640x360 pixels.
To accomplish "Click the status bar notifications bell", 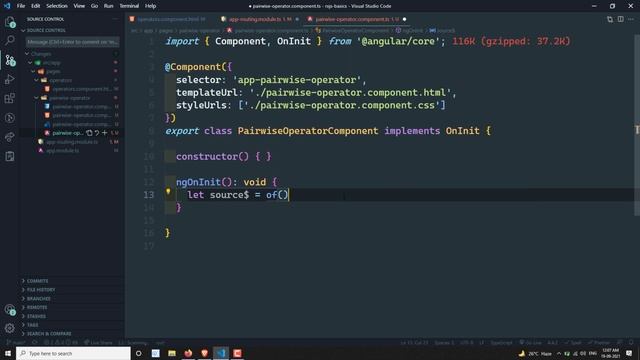I will (631, 342).
